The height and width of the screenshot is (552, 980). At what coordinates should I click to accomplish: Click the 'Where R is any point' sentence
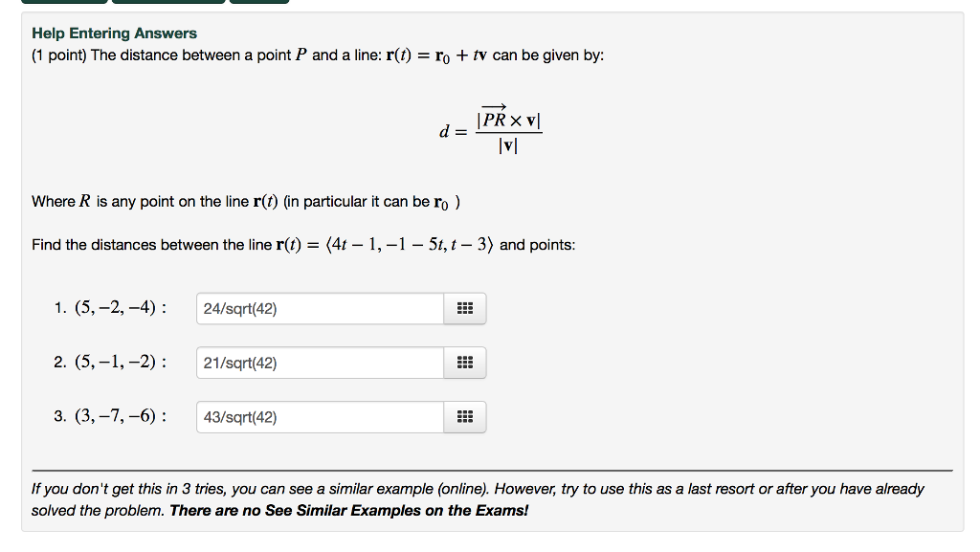point(246,202)
